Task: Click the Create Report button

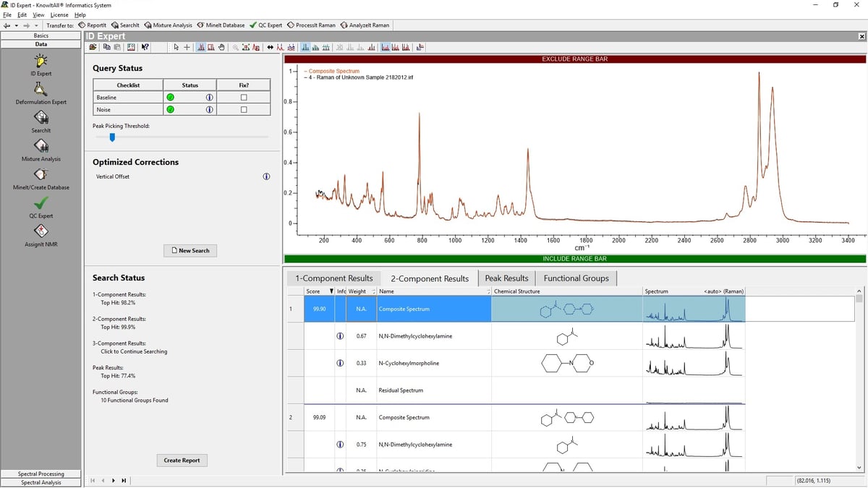Action: tap(182, 460)
